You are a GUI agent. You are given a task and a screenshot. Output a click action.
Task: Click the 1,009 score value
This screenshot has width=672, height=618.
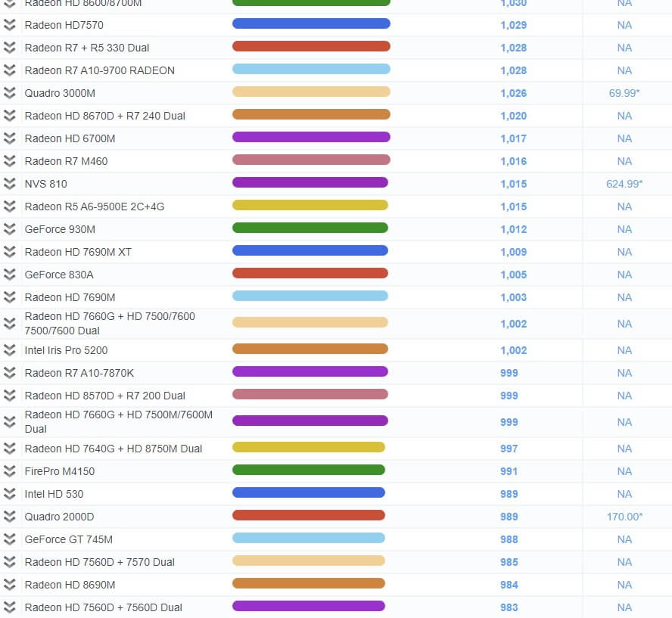coord(513,252)
